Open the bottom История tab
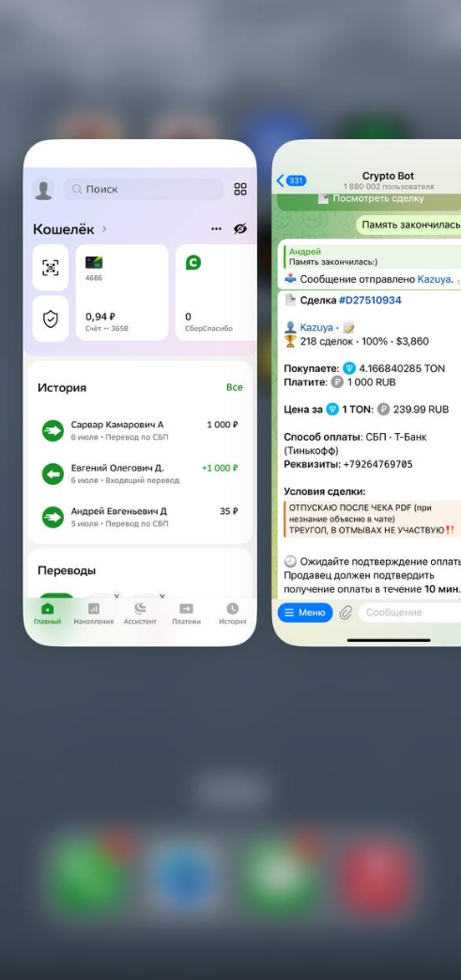Viewport: 461px width, 980px height. pyautogui.click(x=232, y=614)
